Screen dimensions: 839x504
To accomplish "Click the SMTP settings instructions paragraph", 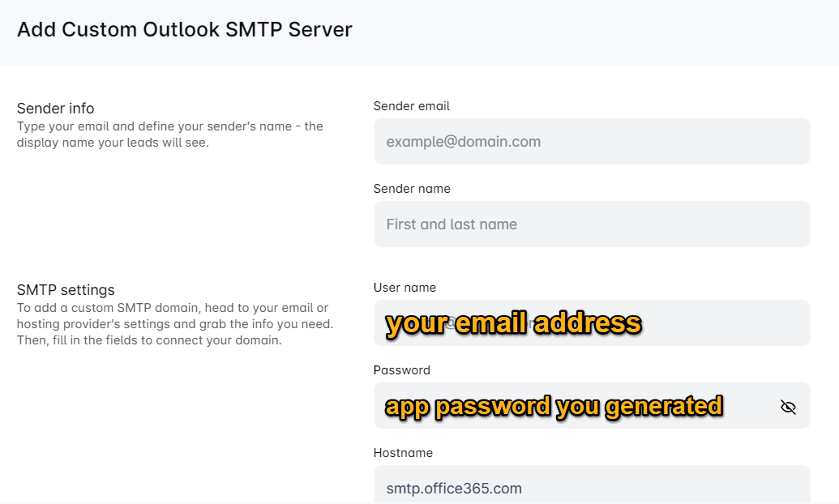I will point(175,324).
